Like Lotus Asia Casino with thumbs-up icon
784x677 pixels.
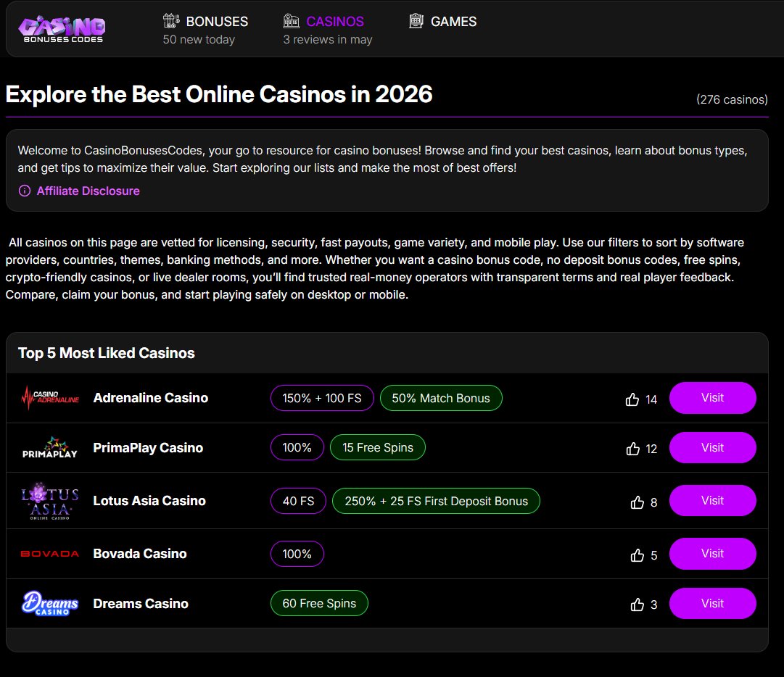tap(637, 502)
